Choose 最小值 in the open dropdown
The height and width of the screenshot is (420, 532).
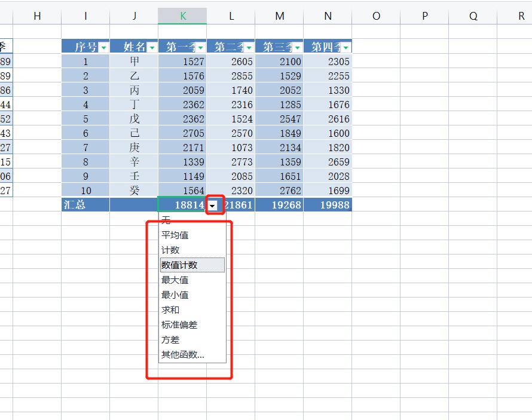click(x=173, y=295)
